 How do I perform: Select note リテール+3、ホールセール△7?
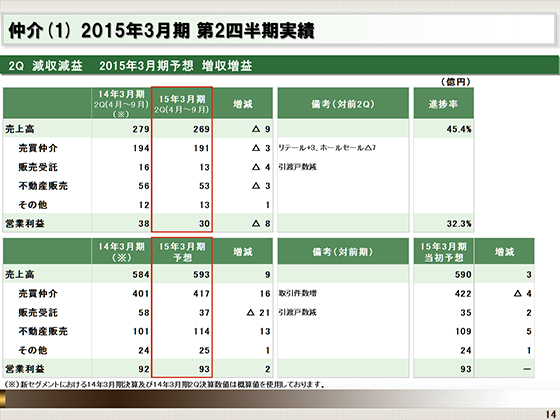[327, 148]
